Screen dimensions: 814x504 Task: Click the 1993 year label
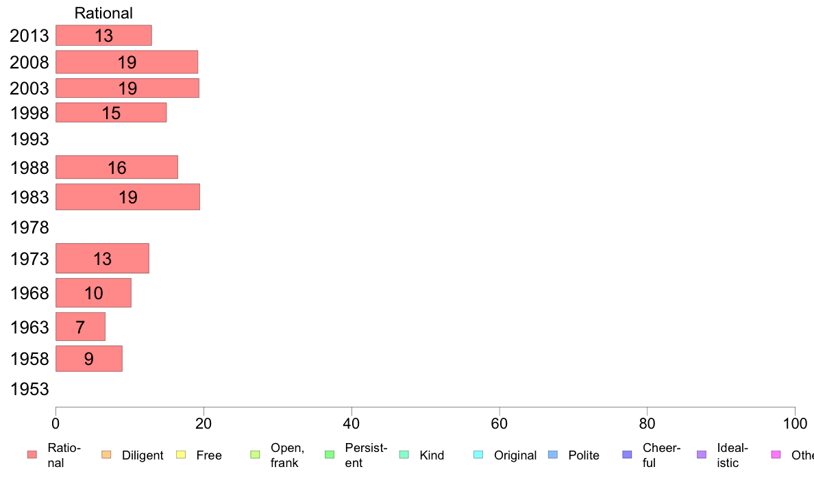pos(29,139)
